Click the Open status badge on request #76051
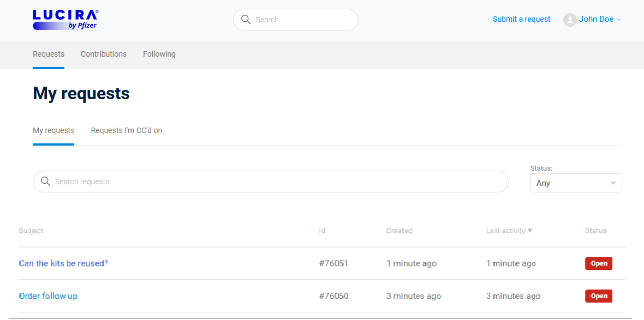644x320 pixels. point(598,263)
